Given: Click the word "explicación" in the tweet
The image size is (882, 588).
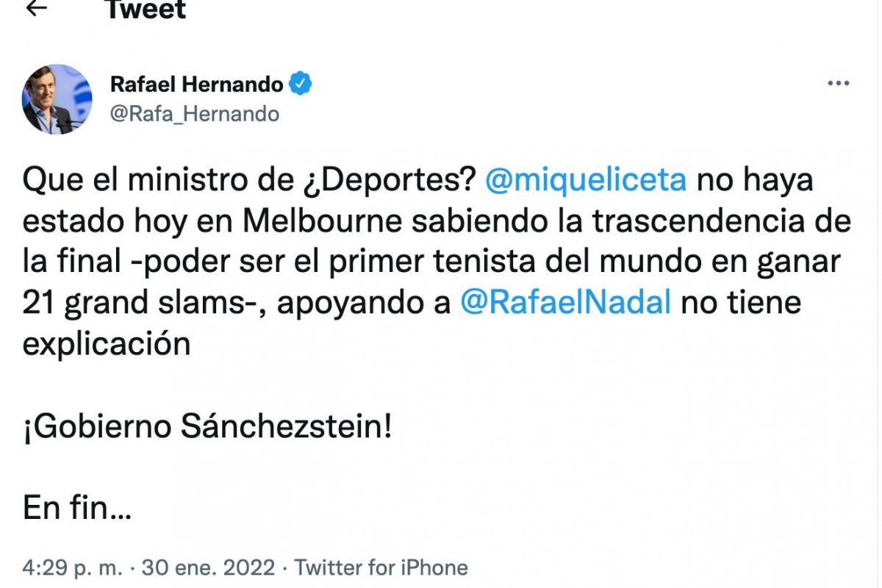Looking at the screenshot, I should (107, 343).
